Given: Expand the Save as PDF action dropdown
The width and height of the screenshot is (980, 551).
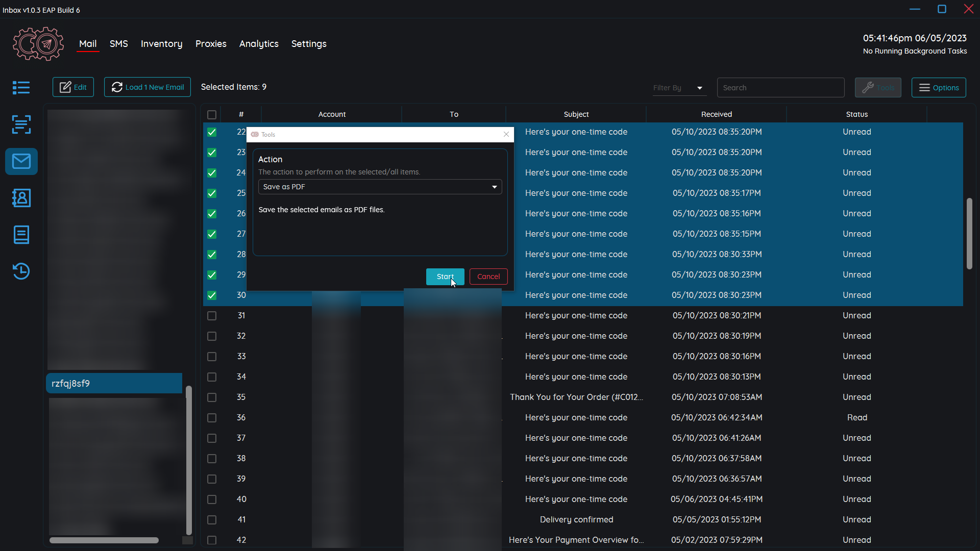Looking at the screenshot, I should point(380,187).
